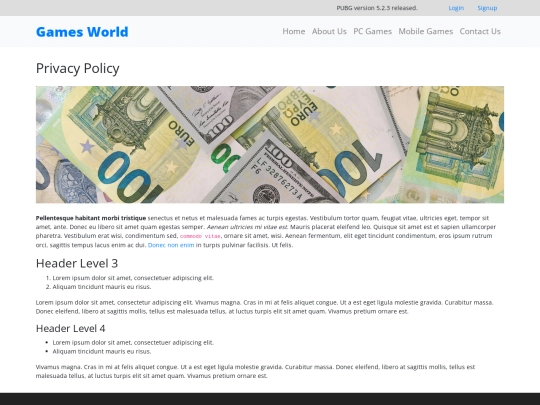Viewport: 540px width, 405px height.
Task: Click paragraph starting 'Vivamus magna. Cras in mi'
Action: point(255,371)
